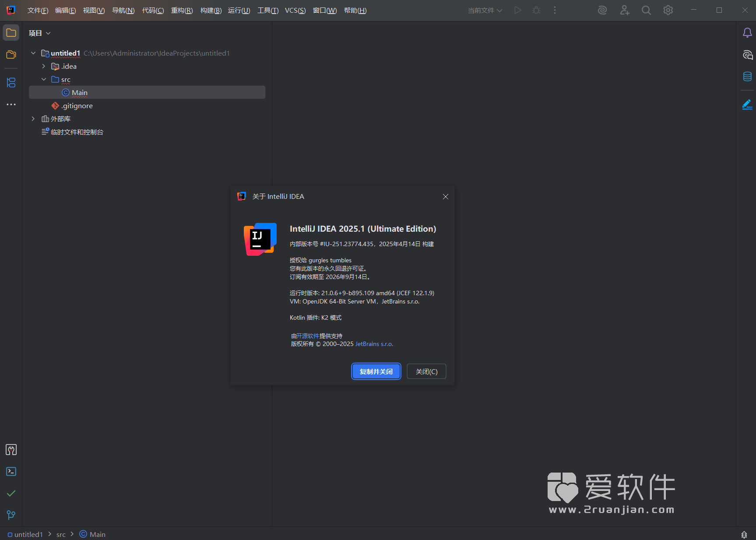
Task: Open the 当前文件 run configuration dropdown
Action: (x=485, y=11)
